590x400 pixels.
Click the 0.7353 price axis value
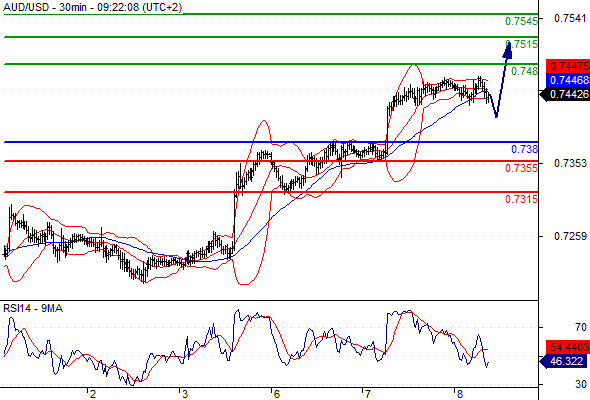tap(570, 163)
